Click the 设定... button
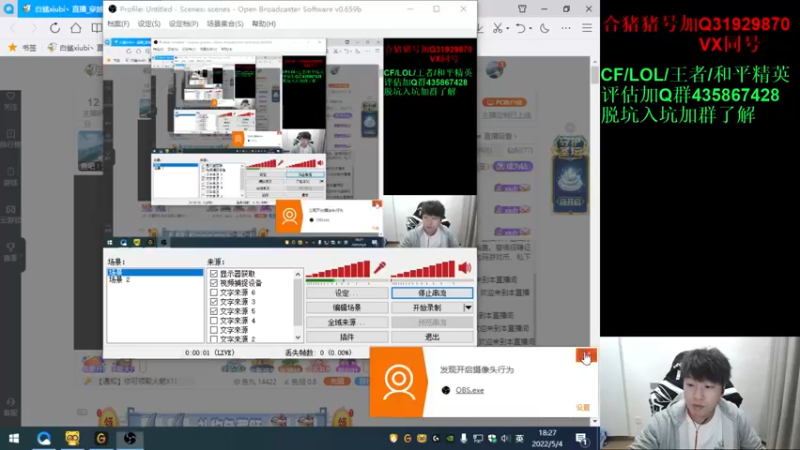 pyautogui.click(x=347, y=293)
